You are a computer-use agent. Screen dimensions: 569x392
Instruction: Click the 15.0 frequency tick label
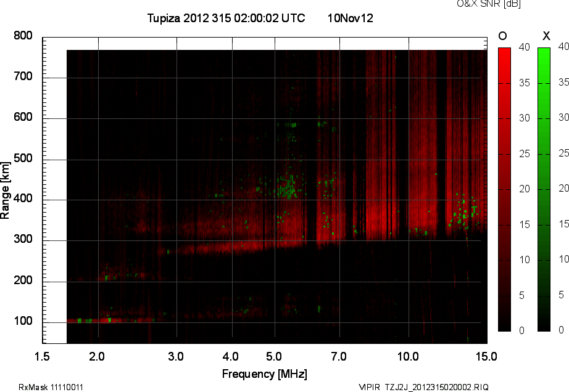[486, 356]
